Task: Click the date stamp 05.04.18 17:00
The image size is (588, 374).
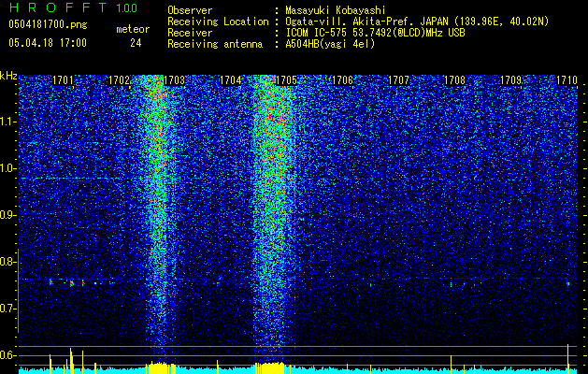Action: [48, 43]
